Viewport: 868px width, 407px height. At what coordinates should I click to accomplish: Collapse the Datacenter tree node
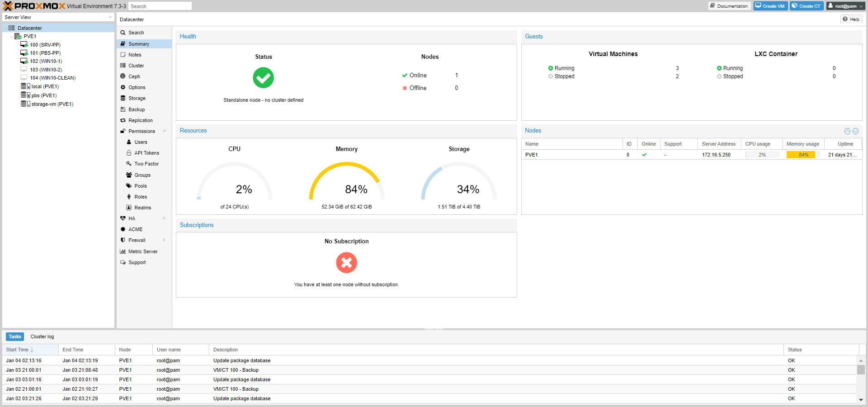click(x=5, y=28)
